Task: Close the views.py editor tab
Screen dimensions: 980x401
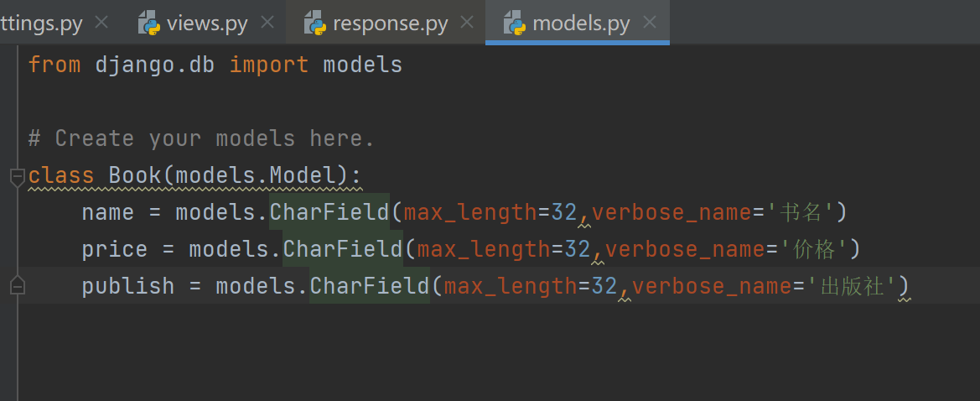Action: pyautogui.click(x=267, y=23)
